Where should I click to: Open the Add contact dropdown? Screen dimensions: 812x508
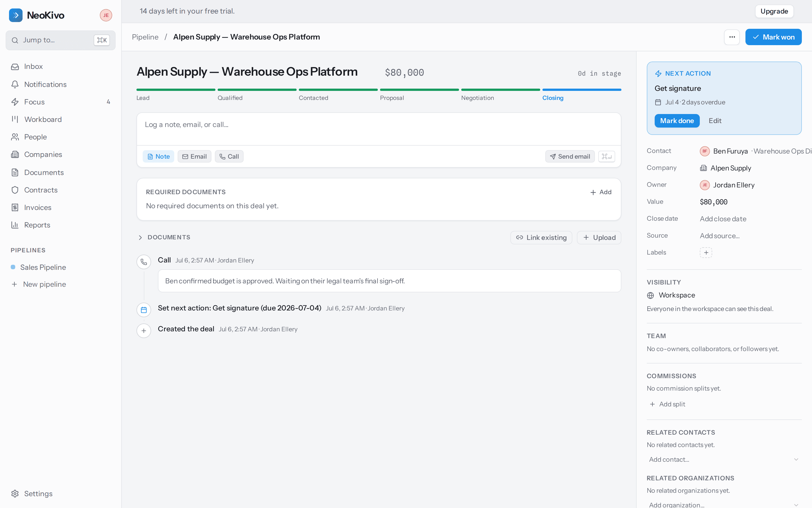click(724, 460)
